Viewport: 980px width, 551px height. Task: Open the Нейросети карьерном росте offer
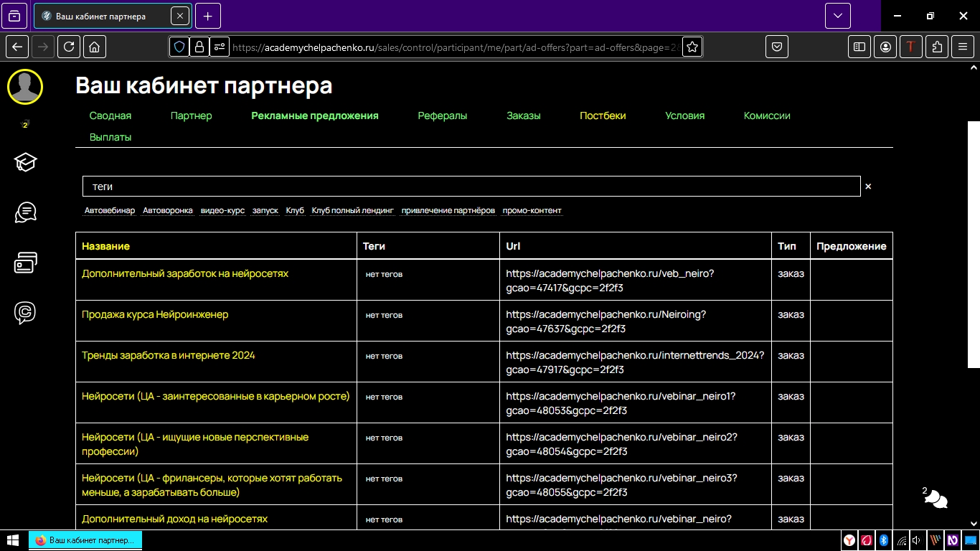pyautogui.click(x=216, y=396)
